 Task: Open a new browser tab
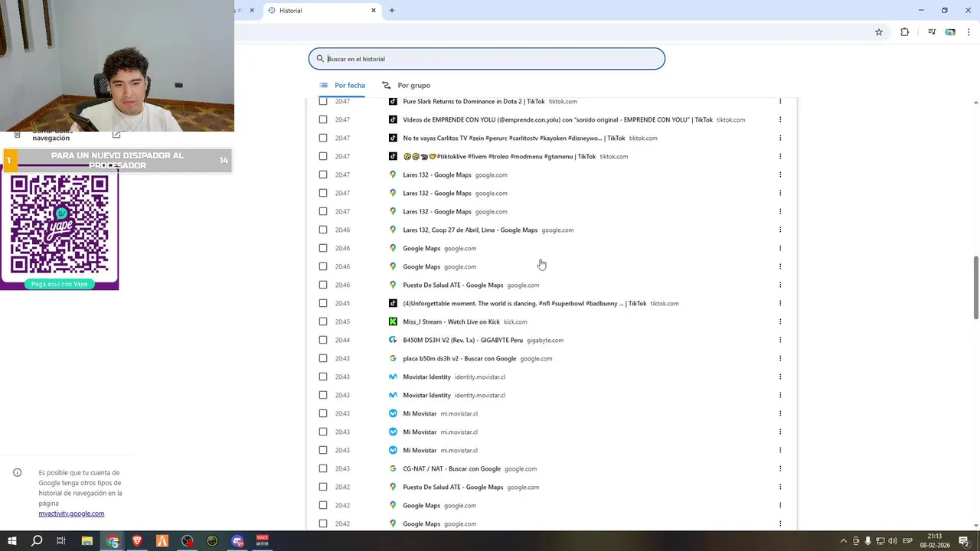point(392,11)
